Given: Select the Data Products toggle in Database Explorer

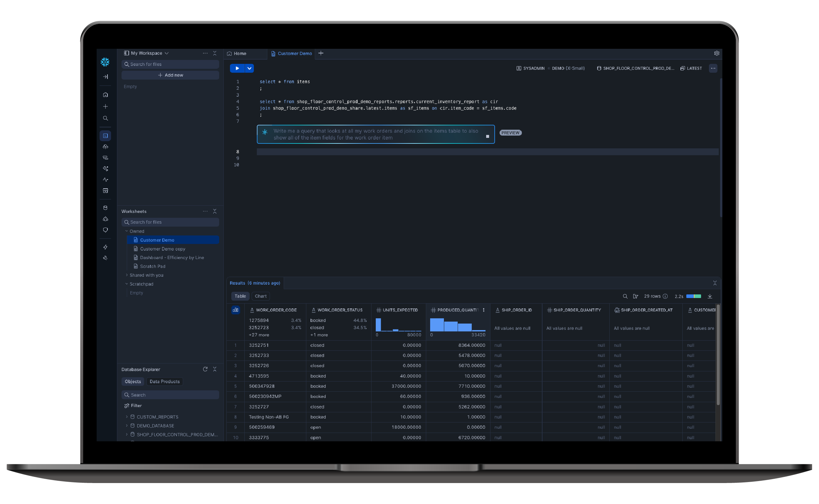Looking at the screenshot, I should click(164, 381).
